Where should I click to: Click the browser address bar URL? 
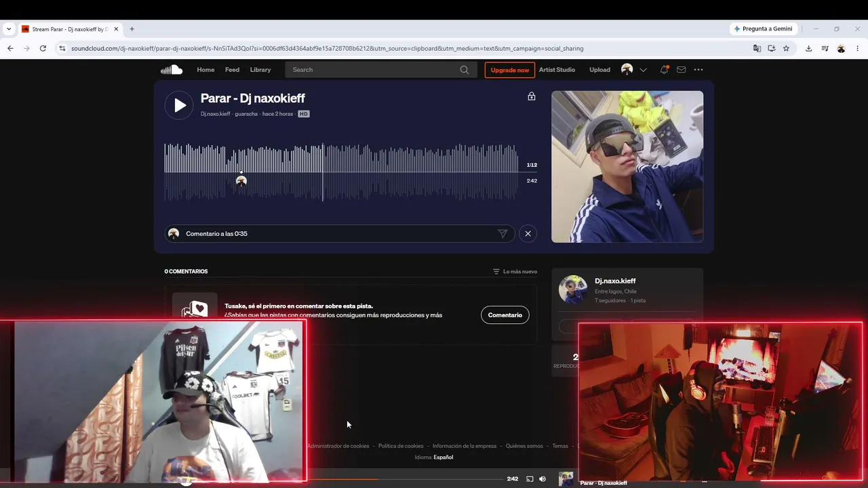[327, 48]
